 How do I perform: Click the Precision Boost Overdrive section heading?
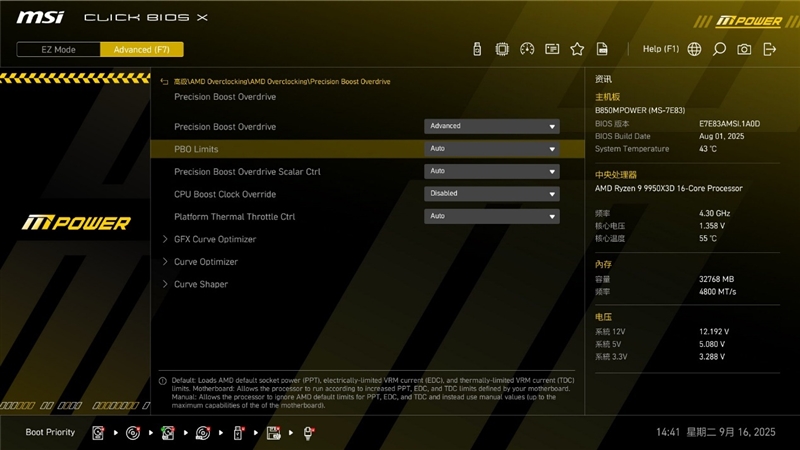coord(225,97)
